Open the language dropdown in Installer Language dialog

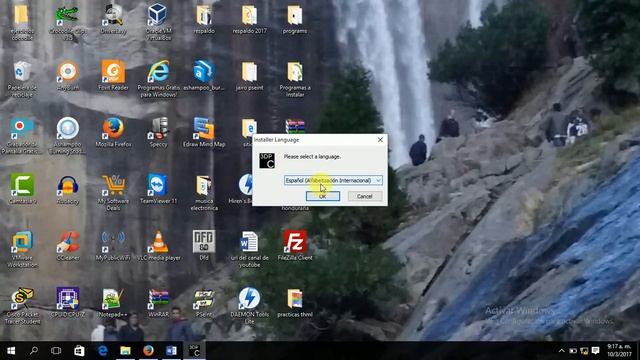pyautogui.click(x=333, y=180)
